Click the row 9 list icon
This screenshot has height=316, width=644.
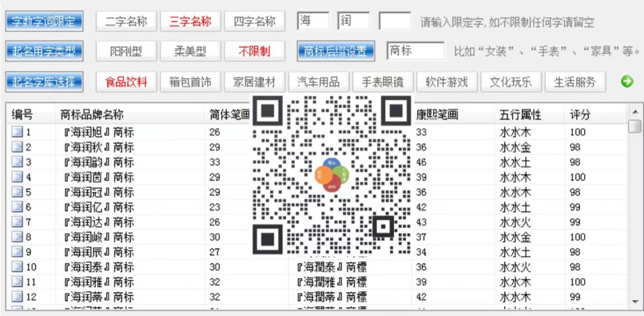click(17, 252)
